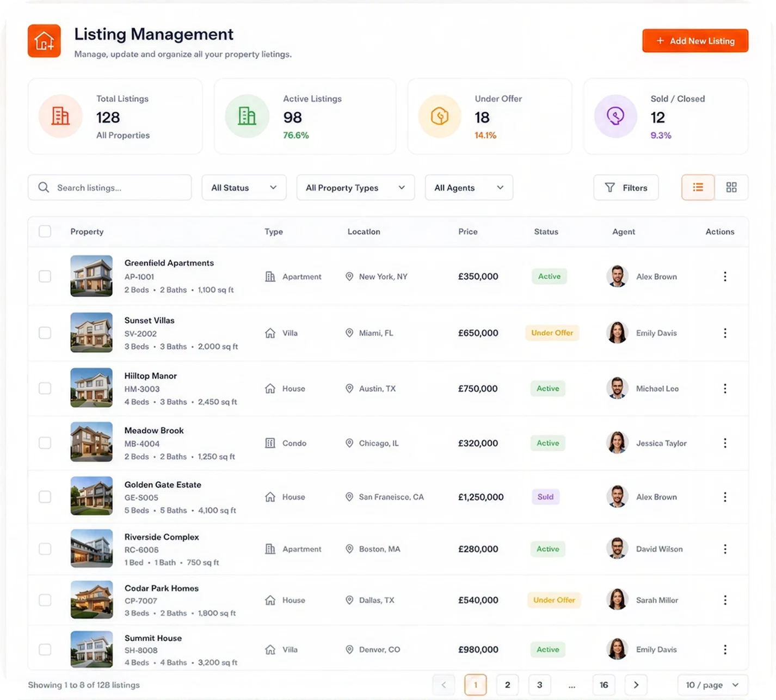Viewport: 776px width, 700px height.
Task: Go to pagination page 16
Action: [x=603, y=685]
